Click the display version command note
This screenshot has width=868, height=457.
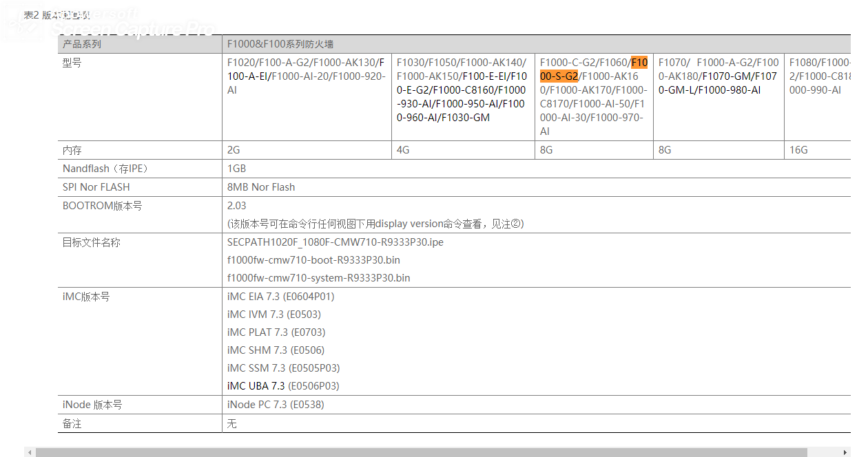coord(376,224)
